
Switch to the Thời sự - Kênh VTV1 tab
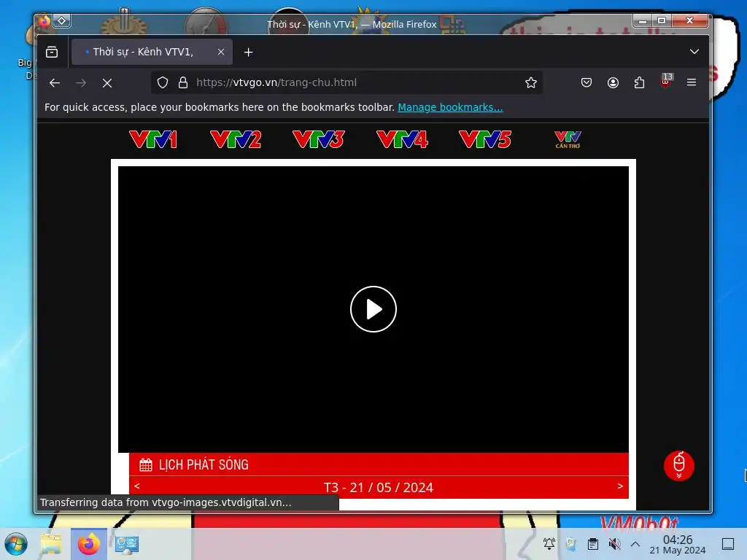pos(152,52)
